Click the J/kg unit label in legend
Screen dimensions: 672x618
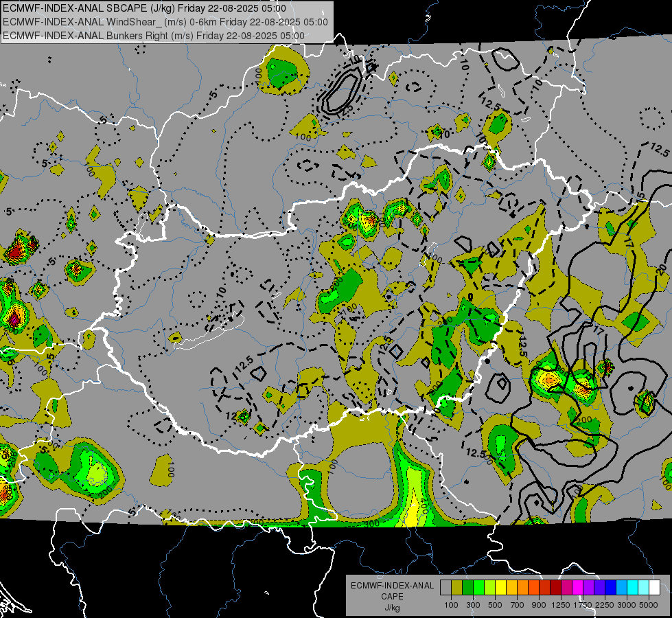click(x=392, y=608)
